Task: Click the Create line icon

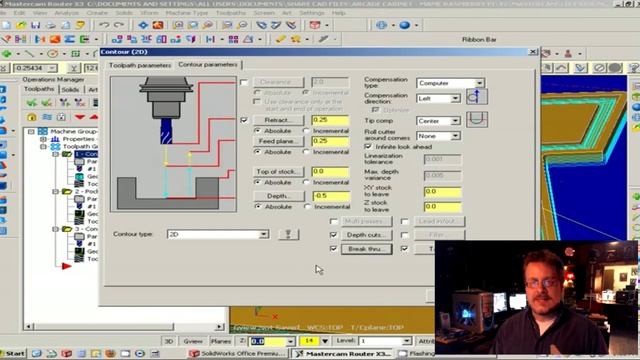Action: (x=29, y=53)
